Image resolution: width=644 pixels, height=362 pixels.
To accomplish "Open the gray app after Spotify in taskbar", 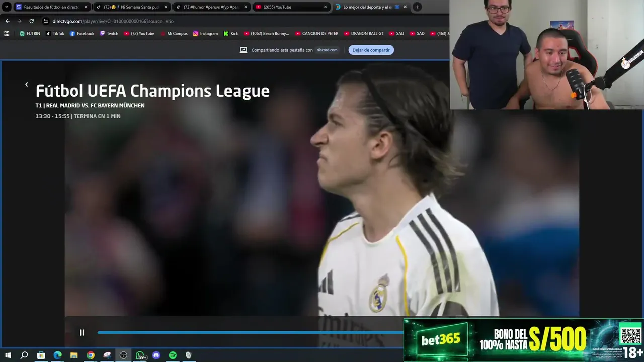I will point(189,355).
